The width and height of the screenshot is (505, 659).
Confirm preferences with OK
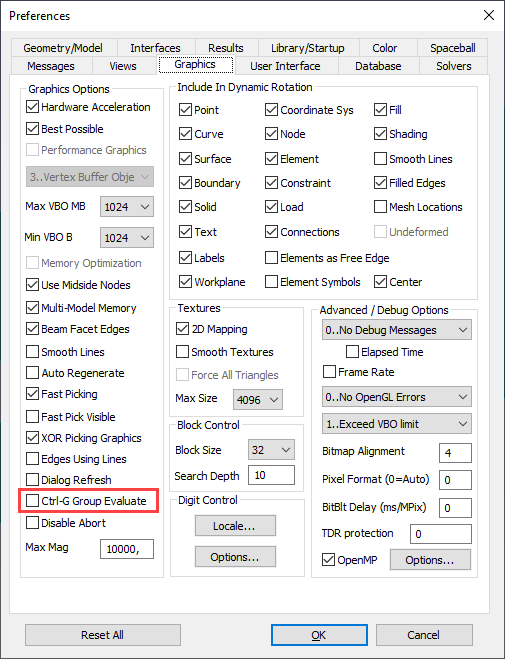(x=319, y=635)
